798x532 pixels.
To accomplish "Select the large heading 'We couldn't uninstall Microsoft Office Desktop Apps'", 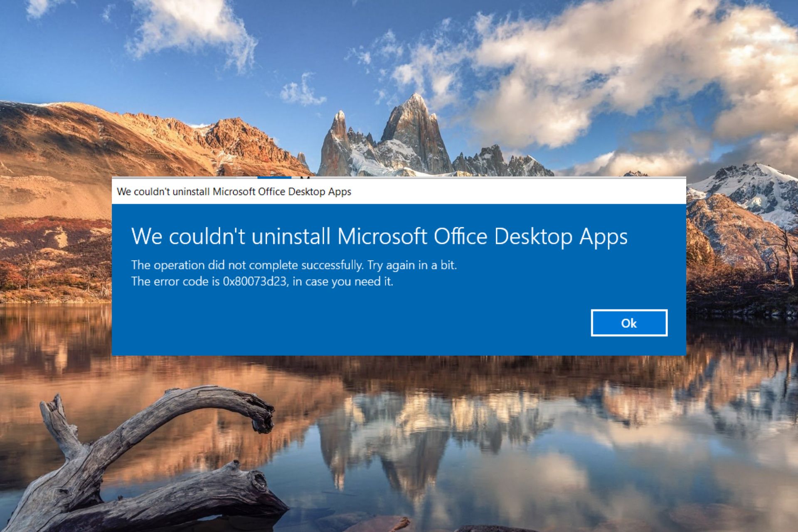I will [x=379, y=237].
